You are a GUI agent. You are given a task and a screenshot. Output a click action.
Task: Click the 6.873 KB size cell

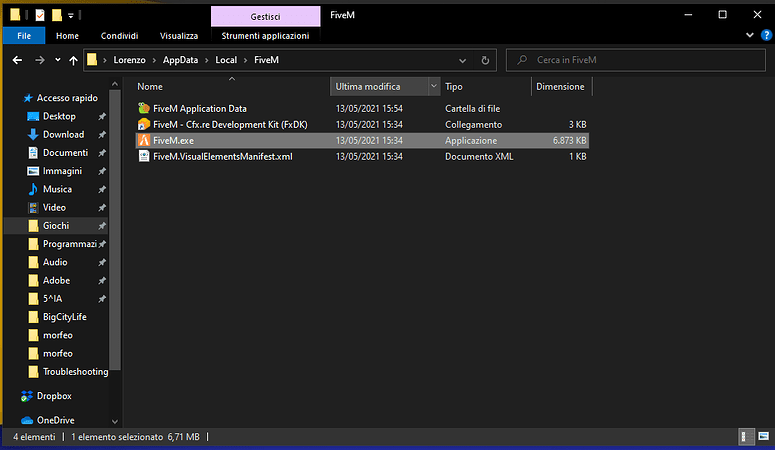[x=569, y=140]
